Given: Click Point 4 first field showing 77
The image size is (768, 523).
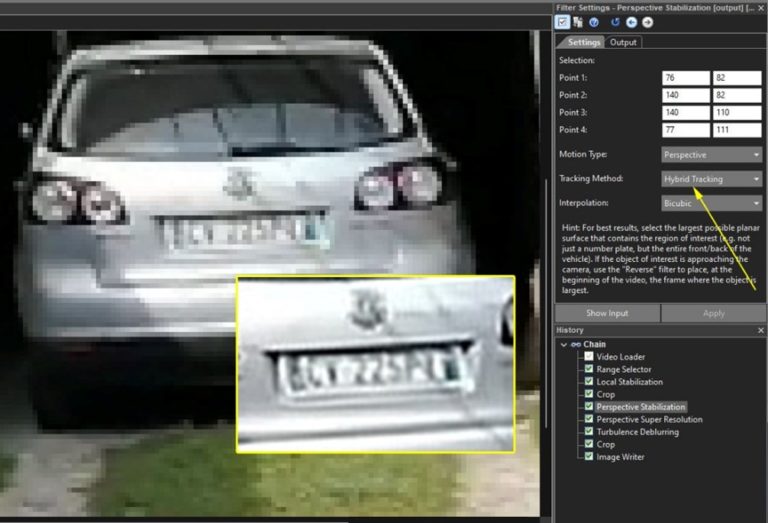Looking at the screenshot, I should click(x=686, y=130).
